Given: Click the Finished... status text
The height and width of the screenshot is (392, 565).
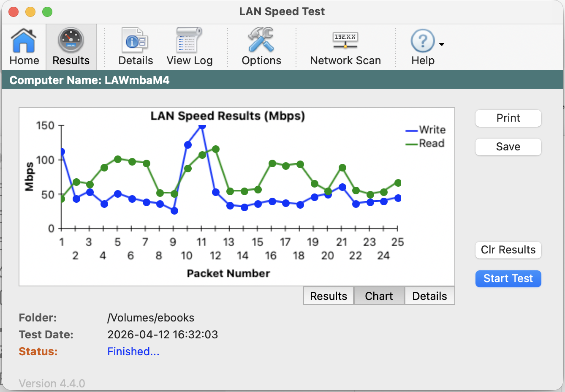Looking at the screenshot, I should point(133,351).
